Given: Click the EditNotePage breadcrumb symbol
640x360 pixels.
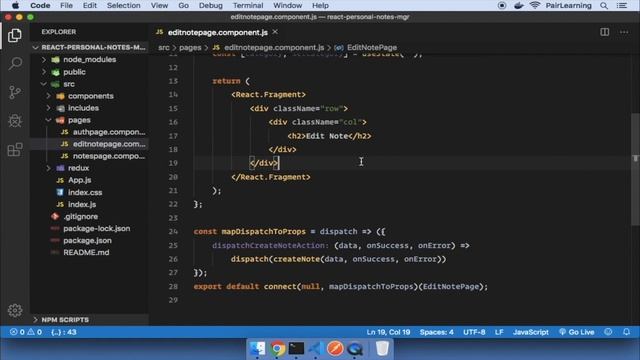Looking at the screenshot, I should pyautogui.click(x=366, y=48).
